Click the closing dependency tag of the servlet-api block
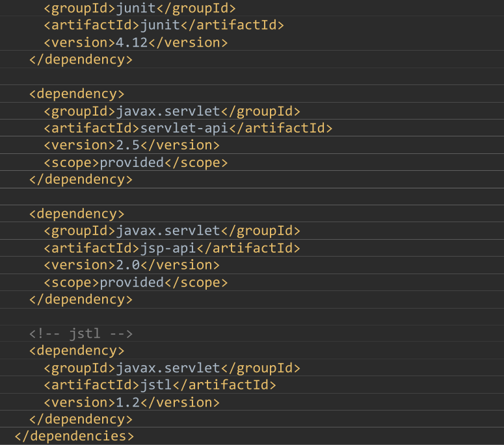This screenshot has width=504, height=445. [81, 179]
